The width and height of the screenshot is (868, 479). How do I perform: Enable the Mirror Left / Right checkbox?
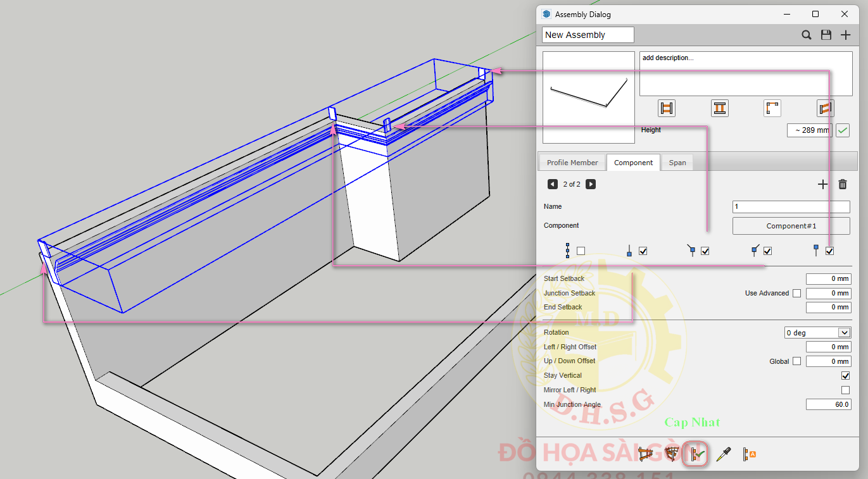coord(845,390)
